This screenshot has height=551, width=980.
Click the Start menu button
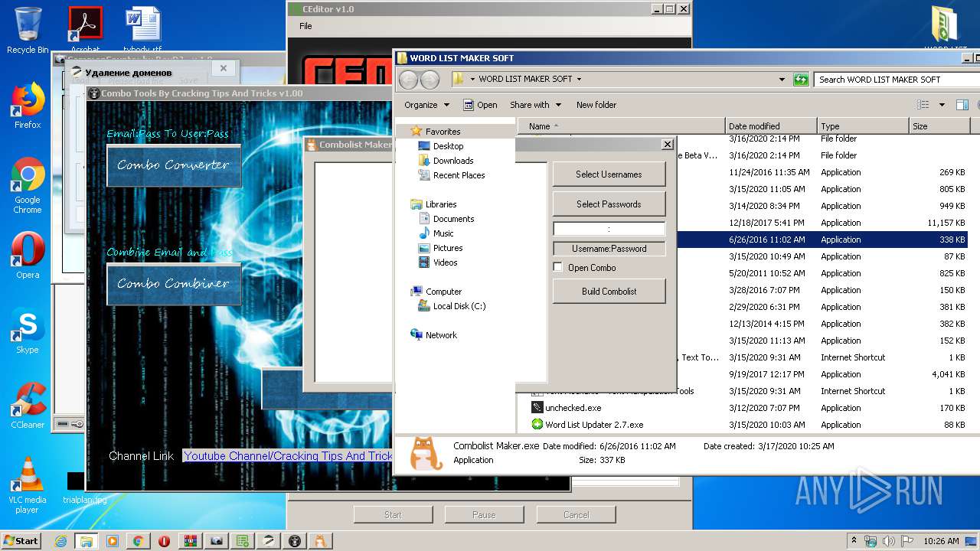pyautogui.click(x=21, y=541)
